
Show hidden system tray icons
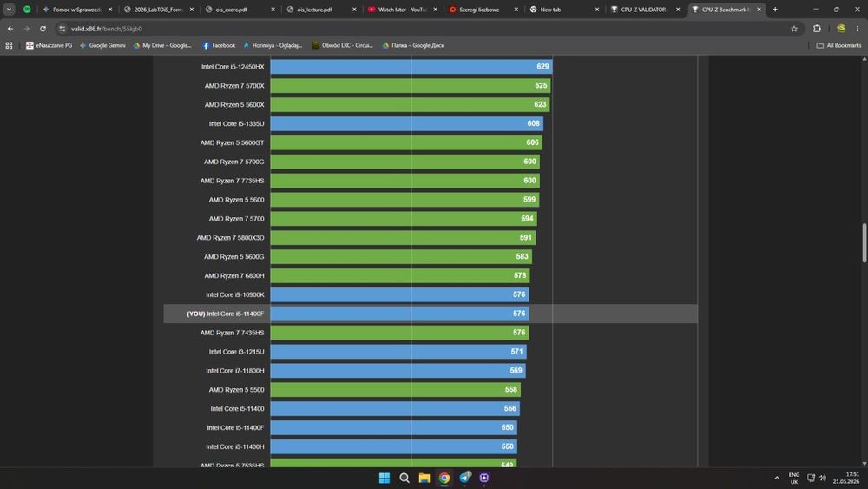coord(777,478)
